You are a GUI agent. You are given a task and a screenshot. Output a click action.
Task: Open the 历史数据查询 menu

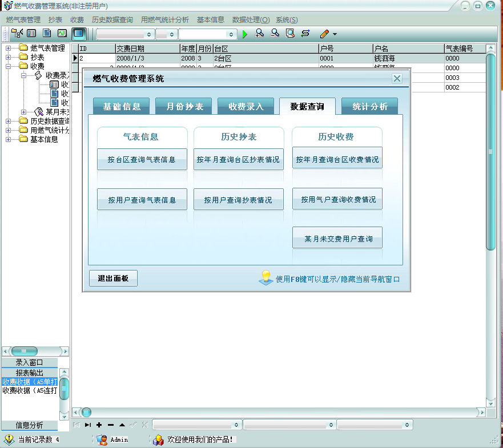[x=112, y=20]
